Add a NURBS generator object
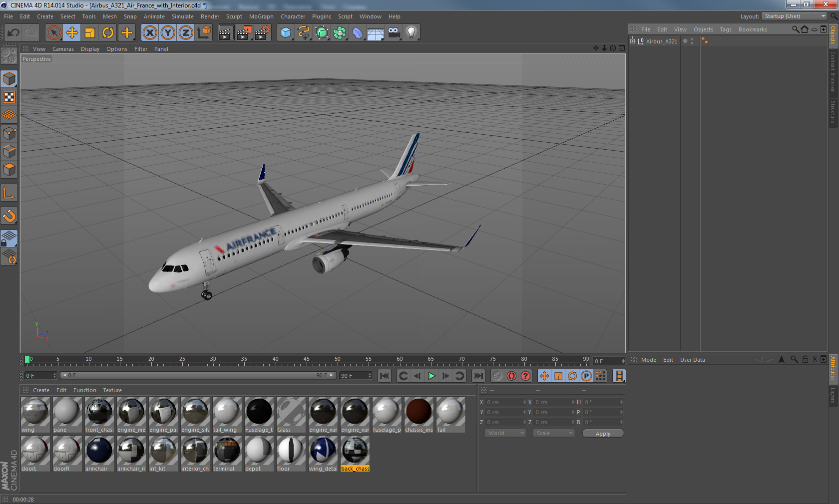 coord(322,33)
